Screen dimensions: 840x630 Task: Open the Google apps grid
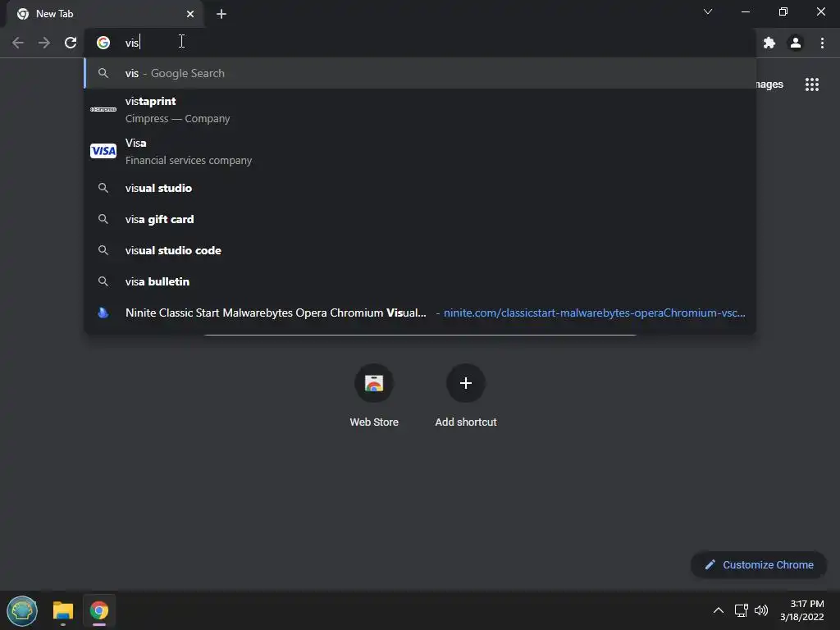click(x=811, y=84)
